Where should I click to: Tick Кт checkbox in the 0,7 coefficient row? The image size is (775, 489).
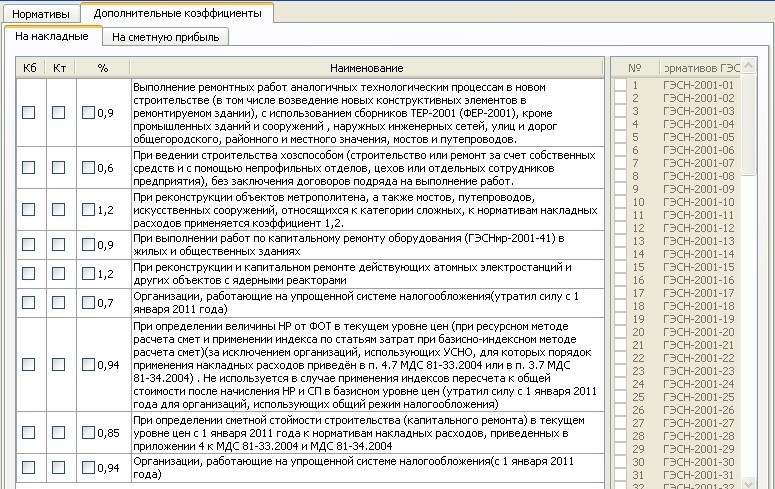[58, 302]
